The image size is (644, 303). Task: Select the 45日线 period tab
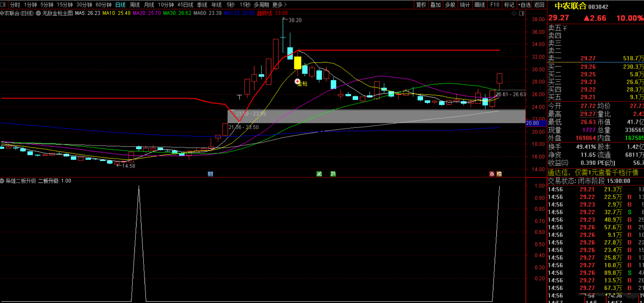[185, 5]
